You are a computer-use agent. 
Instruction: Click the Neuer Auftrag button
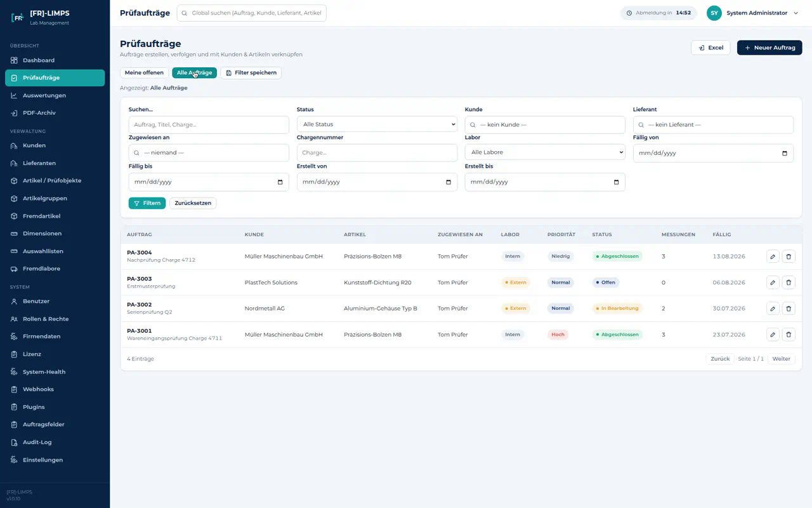[769, 48]
